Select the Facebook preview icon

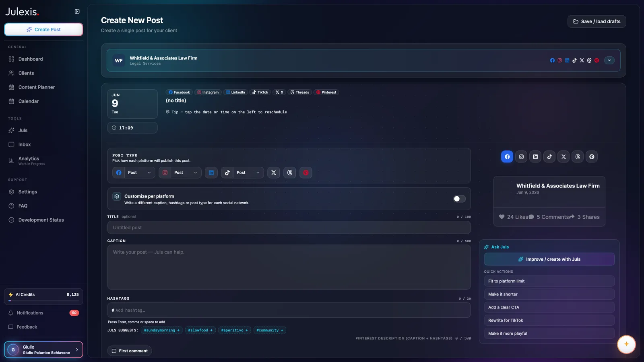507,157
